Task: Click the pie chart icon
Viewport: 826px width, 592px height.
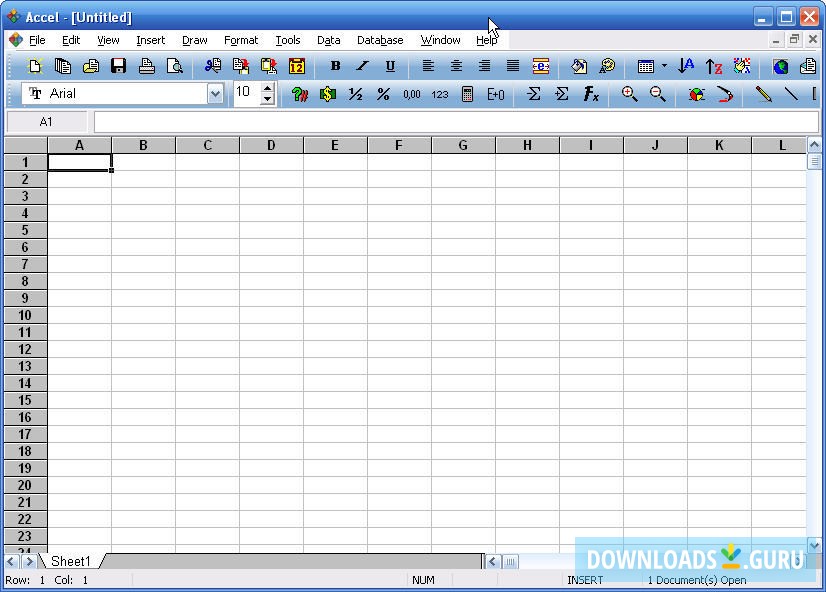Action: 696,94
